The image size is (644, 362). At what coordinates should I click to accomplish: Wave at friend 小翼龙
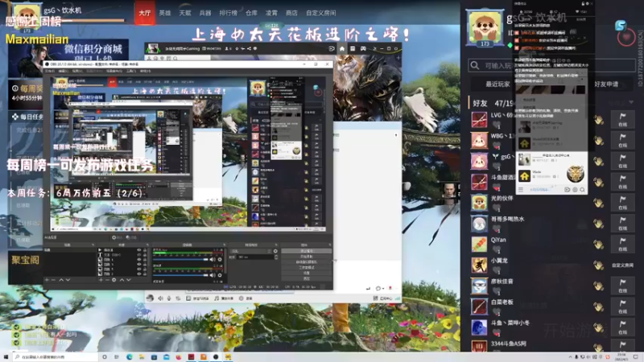point(599,265)
